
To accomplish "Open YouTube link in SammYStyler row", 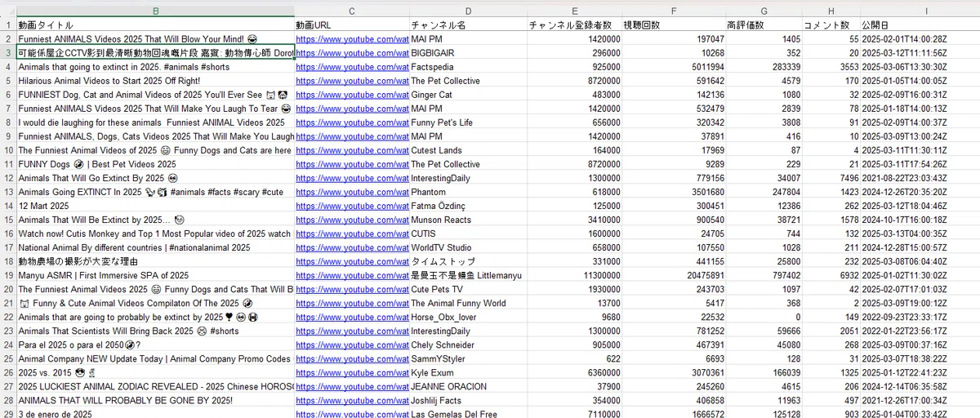I will [352, 358].
